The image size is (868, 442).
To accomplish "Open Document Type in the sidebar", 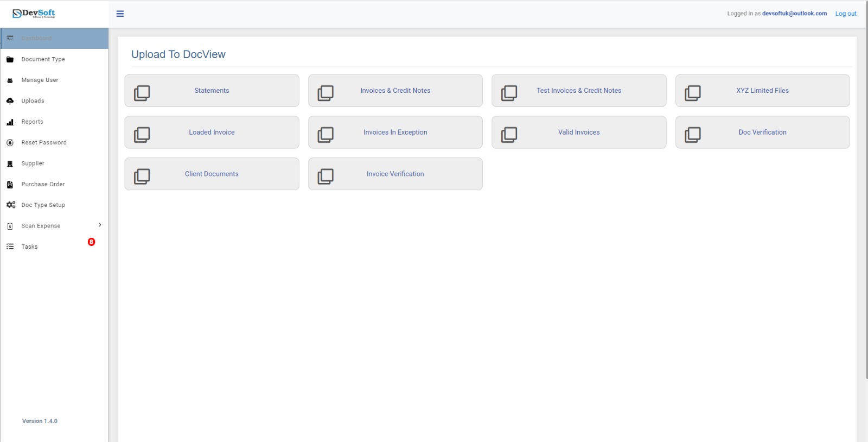I will (x=43, y=59).
